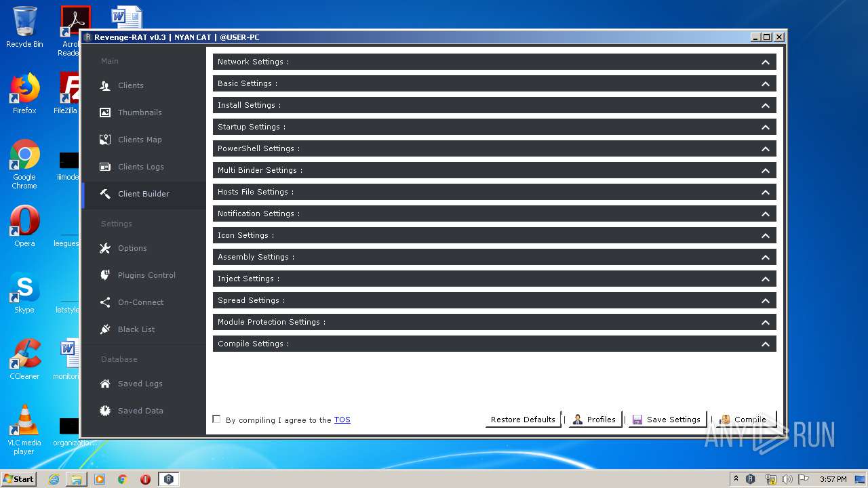Select the Acrobat Reader desktop shortcut
This screenshot has width=868, height=488.
[69, 30]
